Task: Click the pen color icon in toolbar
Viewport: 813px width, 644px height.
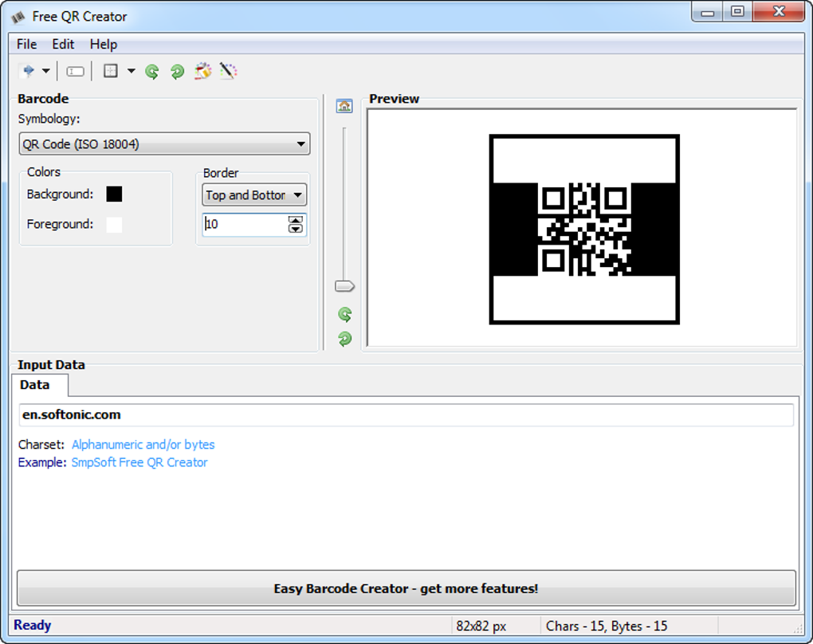Action: click(228, 71)
